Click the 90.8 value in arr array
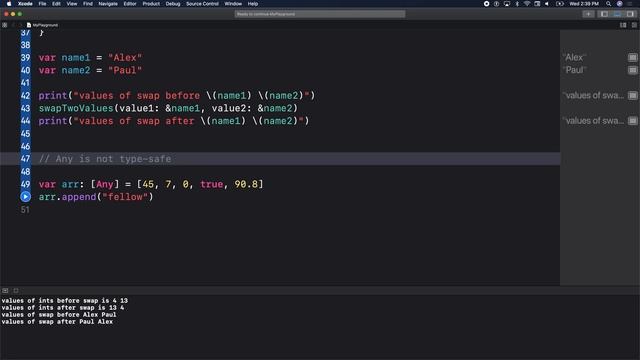 click(246, 184)
